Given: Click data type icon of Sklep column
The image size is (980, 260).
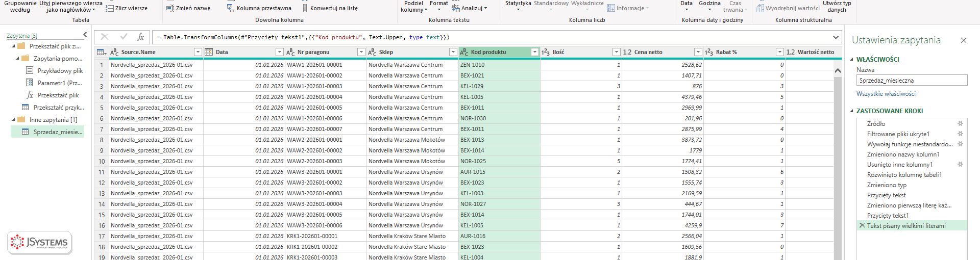Looking at the screenshot, I should (x=372, y=52).
